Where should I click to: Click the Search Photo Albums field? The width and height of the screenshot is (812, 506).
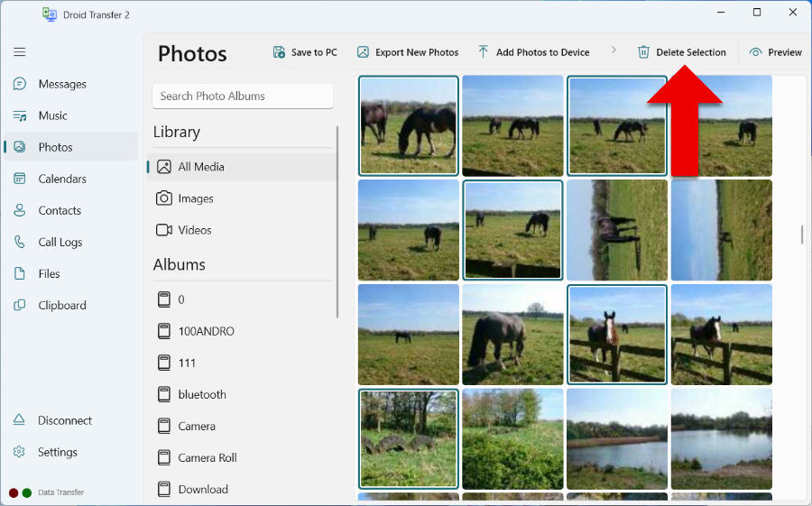click(243, 96)
